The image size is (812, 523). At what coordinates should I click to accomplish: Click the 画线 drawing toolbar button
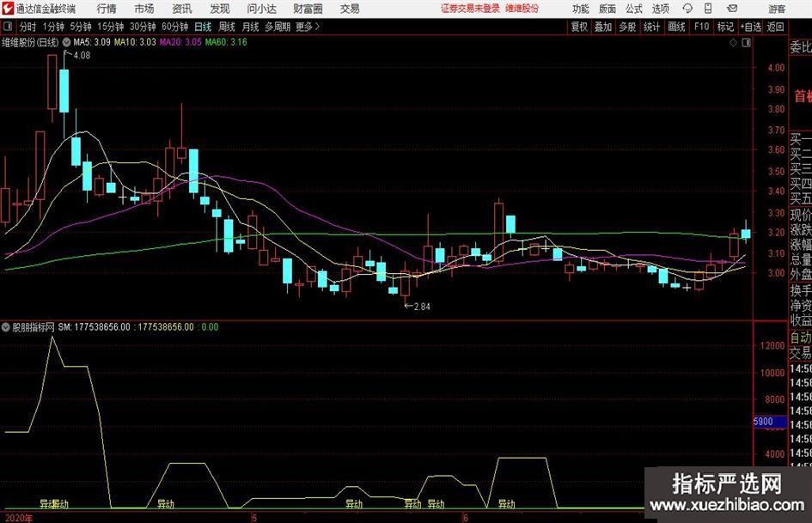[676, 27]
